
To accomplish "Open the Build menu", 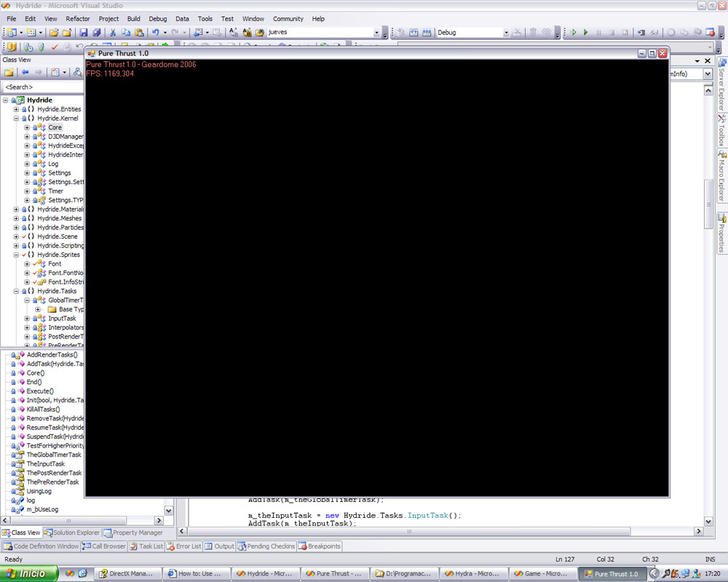I will (x=134, y=19).
